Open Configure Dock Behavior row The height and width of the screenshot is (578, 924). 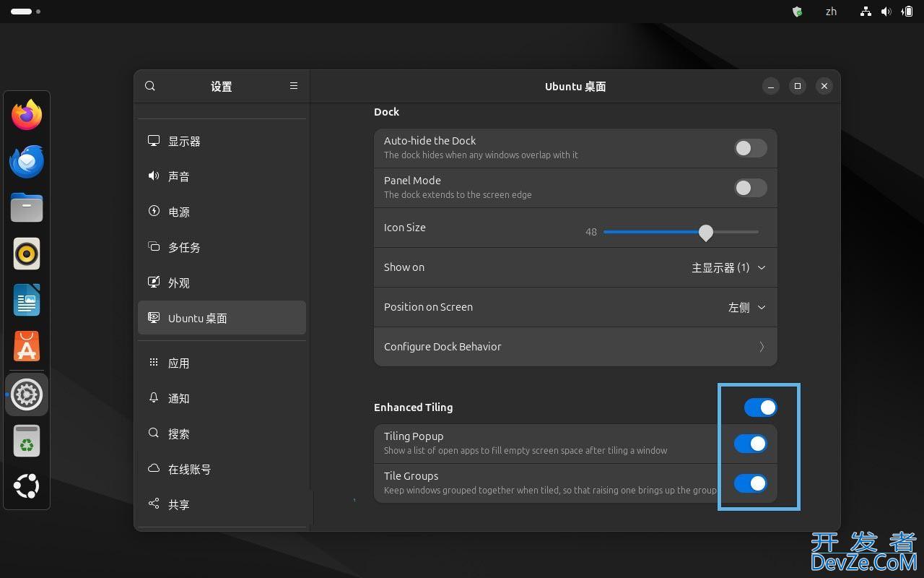575,347
